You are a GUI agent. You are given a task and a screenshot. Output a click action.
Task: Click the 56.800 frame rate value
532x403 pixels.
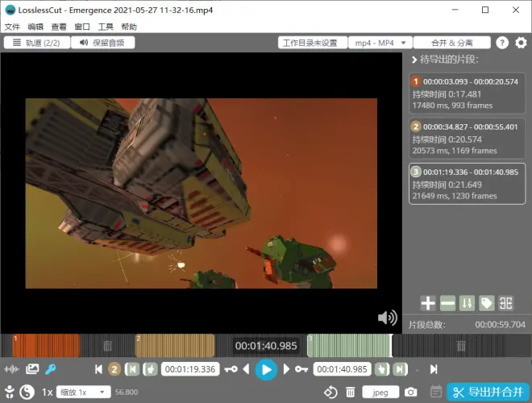click(127, 393)
